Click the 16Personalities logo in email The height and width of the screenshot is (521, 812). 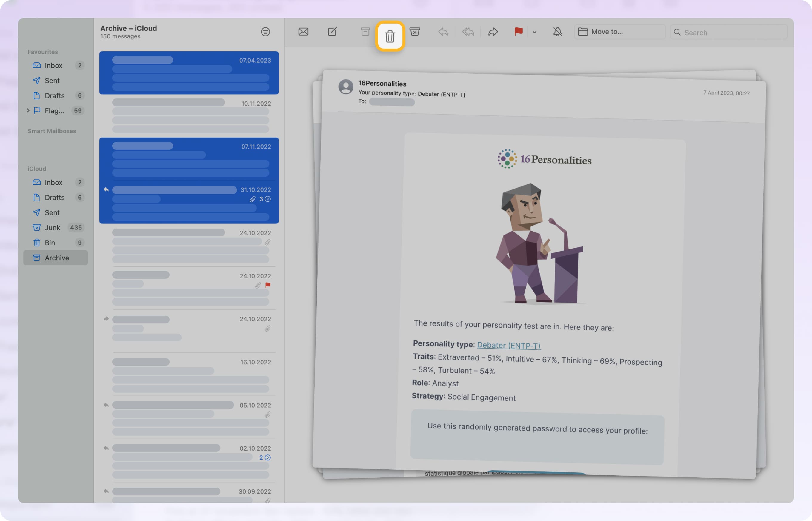(x=545, y=159)
